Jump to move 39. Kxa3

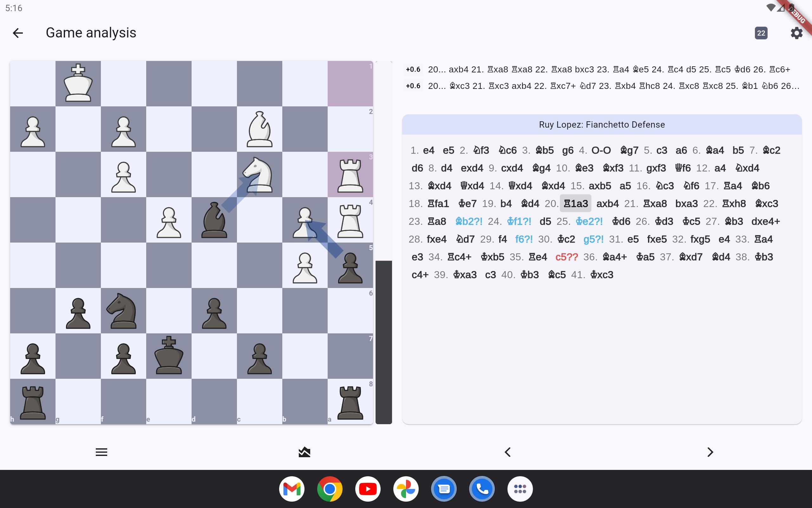pos(465,275)
